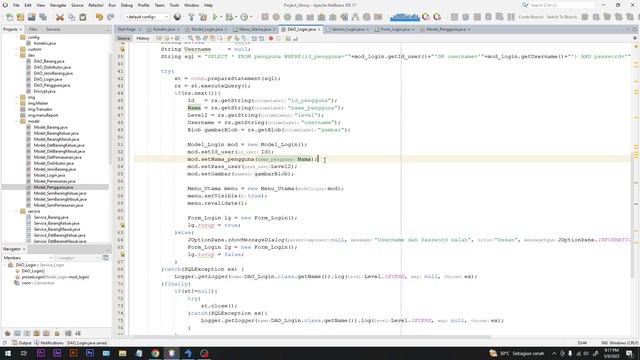This screenshot has width=640, height=360.
Task: Click the Search (Ctrl+I) input field
Action: click(562, 5)
